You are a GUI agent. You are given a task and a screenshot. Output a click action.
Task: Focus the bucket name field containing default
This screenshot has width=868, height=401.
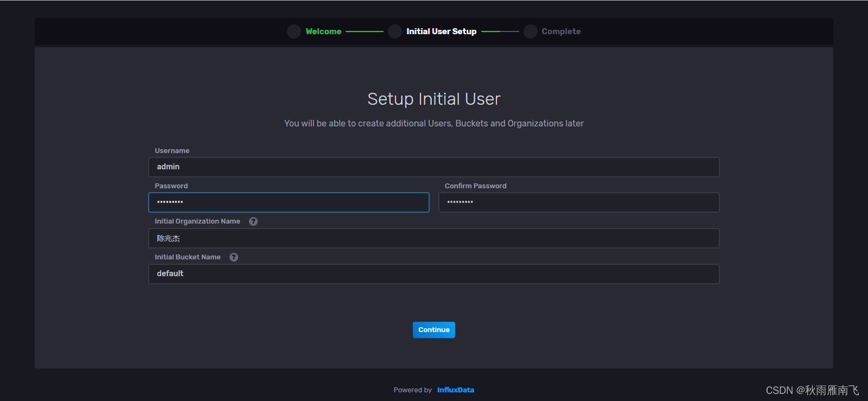(x=434, y=274)
